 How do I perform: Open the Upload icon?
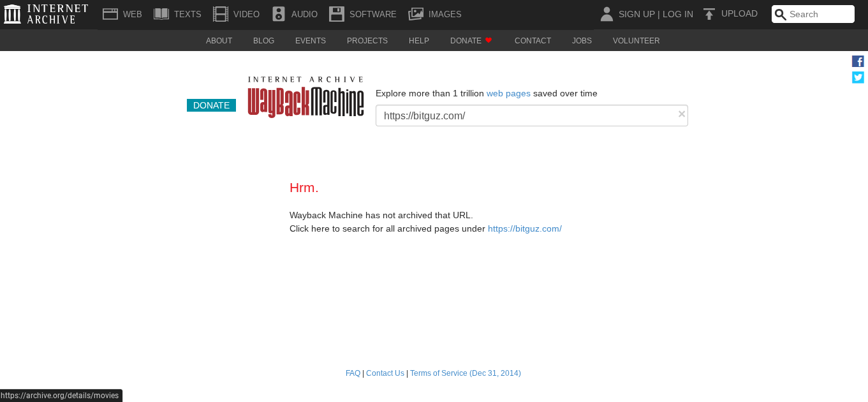click(709, 13)
